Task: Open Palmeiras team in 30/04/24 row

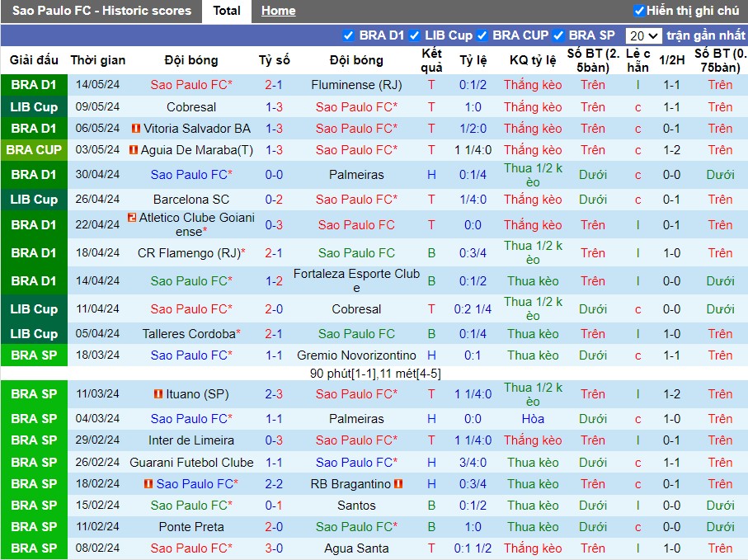Action: tap(356, 175)
